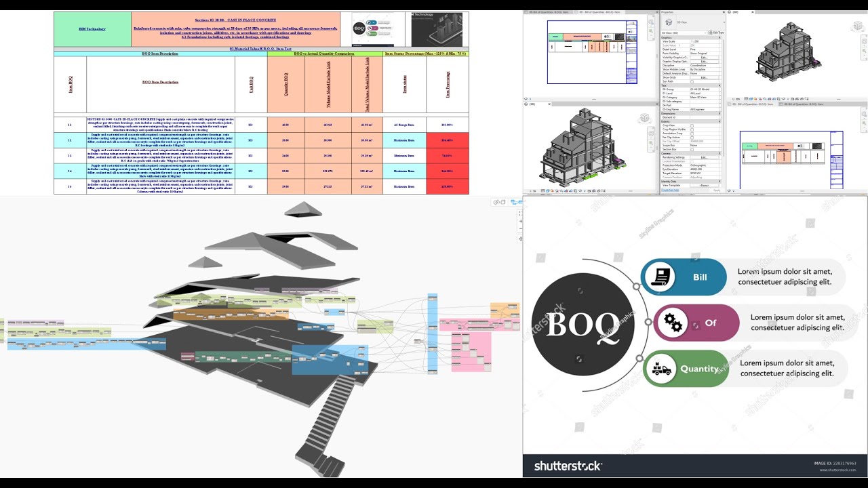This screenshot has width=868, height=488.
Task: Click the 3D View house icon in Properties
Action: pos(669,22)
